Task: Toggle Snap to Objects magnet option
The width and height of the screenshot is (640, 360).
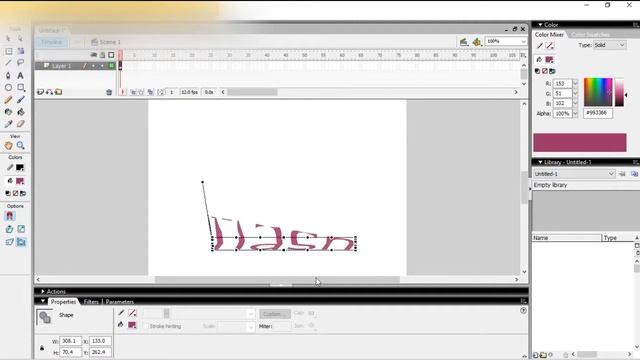Action: (10, 216)
